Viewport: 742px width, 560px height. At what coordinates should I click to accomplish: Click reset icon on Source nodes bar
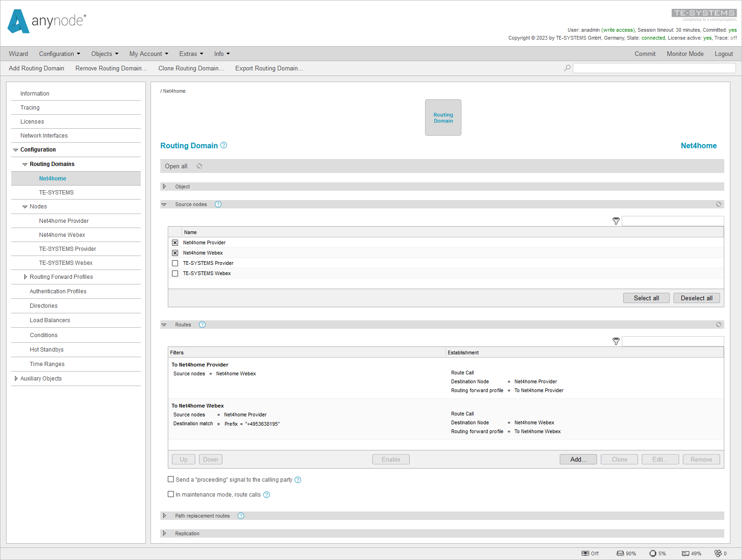(x=719, y=204)
